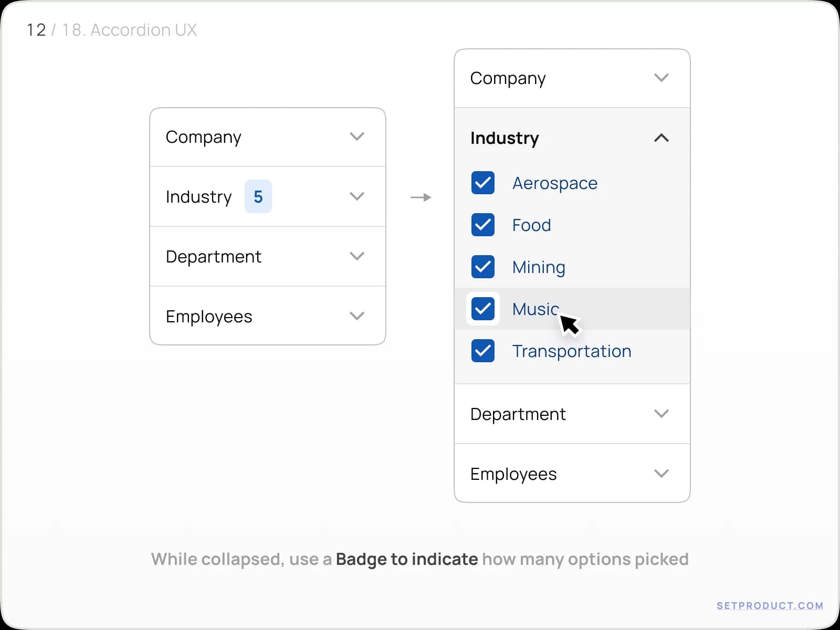Uncheck the Food checkbox
The width and height of the screenshot is (840, 630).
(482, 225)
